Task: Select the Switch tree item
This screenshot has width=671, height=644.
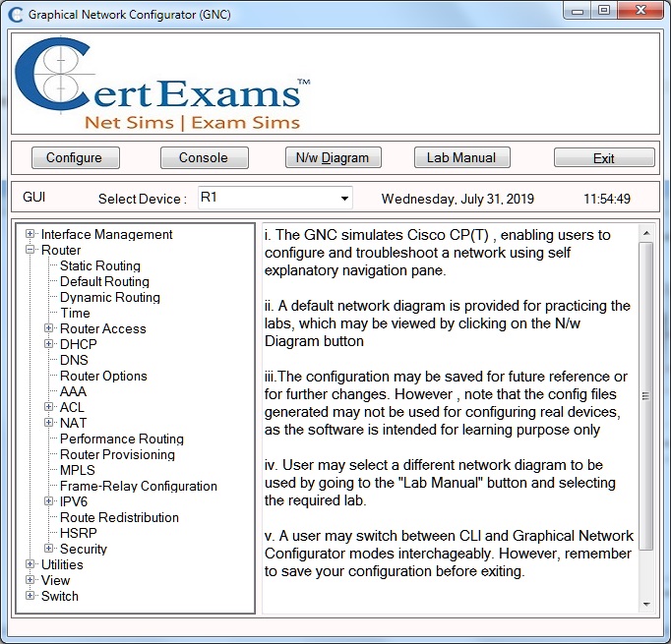Action: pos(59,596)
